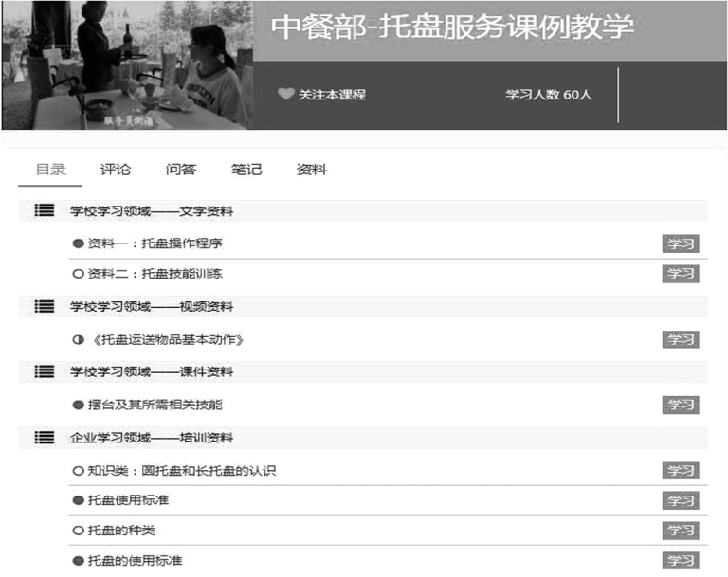Click list icon beside 培训资料 section

(44, 438)
